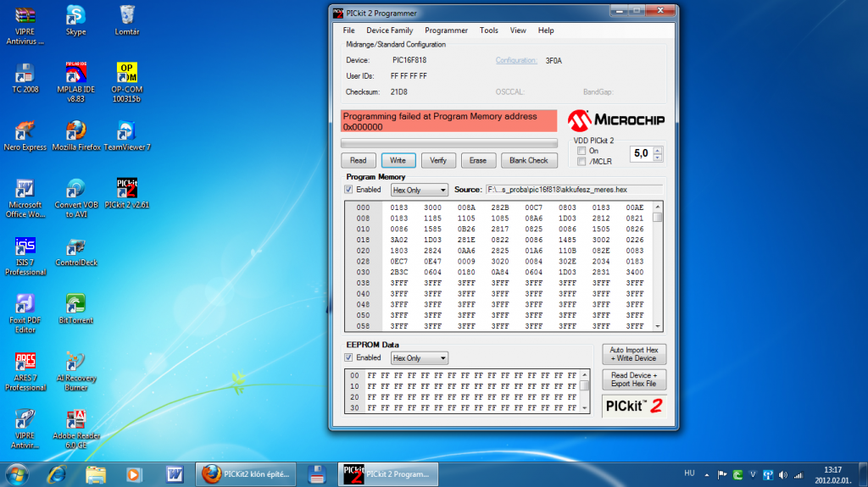Open BitTorrent desktop icon
868x487 pixels.
pyautogui.click(x=75, y=309)
